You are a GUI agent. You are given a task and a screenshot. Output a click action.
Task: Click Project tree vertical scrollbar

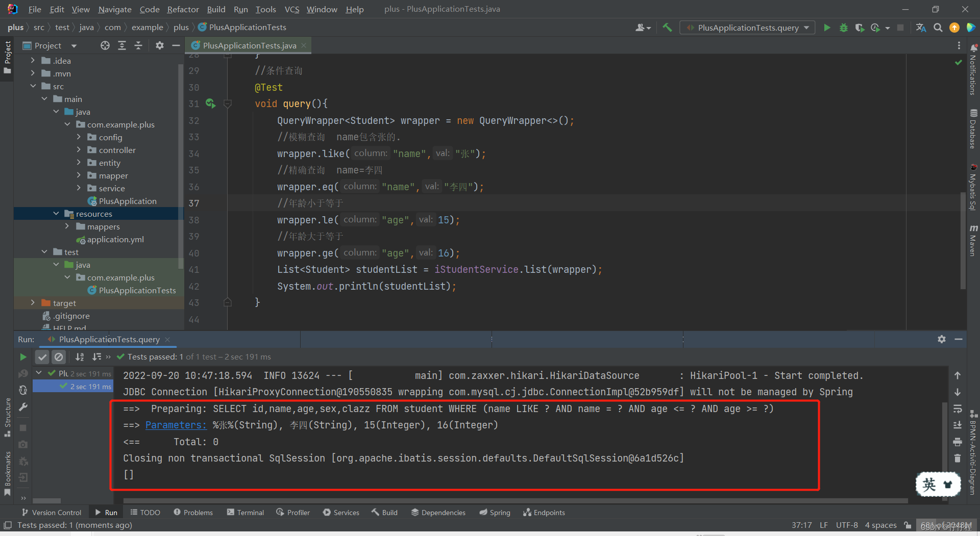click(180, 166)
